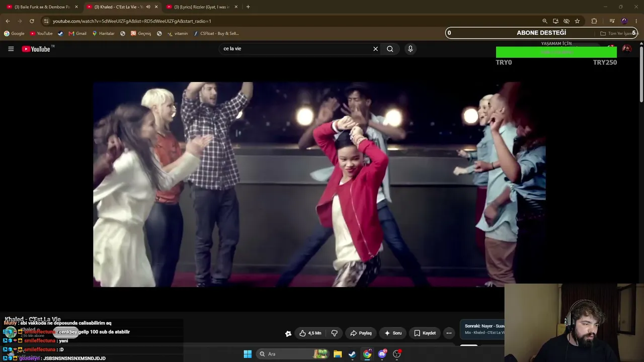View site information for youtube.com
Viewport: 644px width, 362px height.
click(x=46, y=21)
